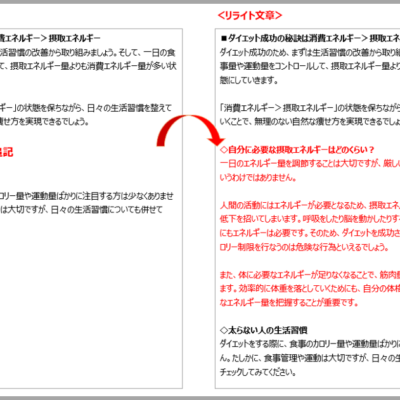Click line ending なエネルギー量を把握することが重要です。
This screenshot has width=400, height=400.
point(289,303)
